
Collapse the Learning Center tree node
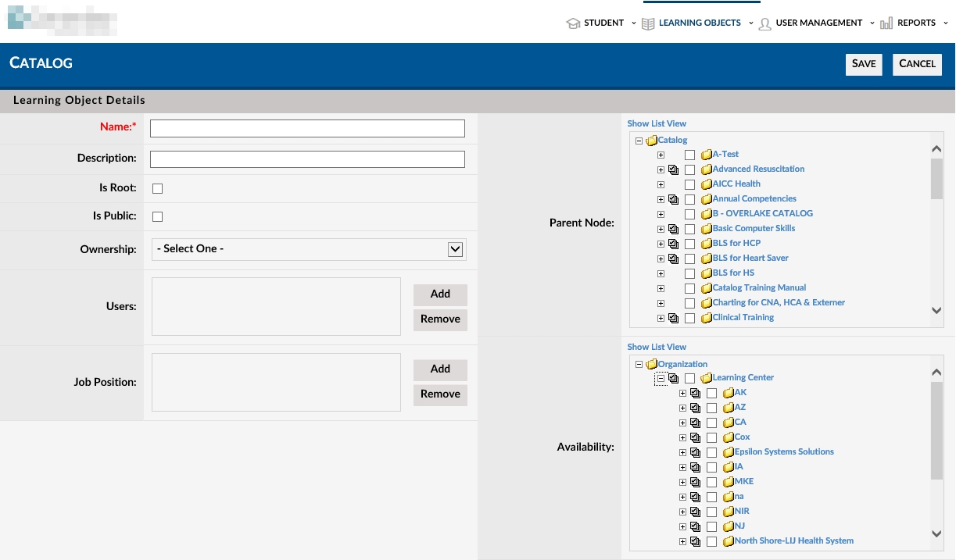point(661,378)
